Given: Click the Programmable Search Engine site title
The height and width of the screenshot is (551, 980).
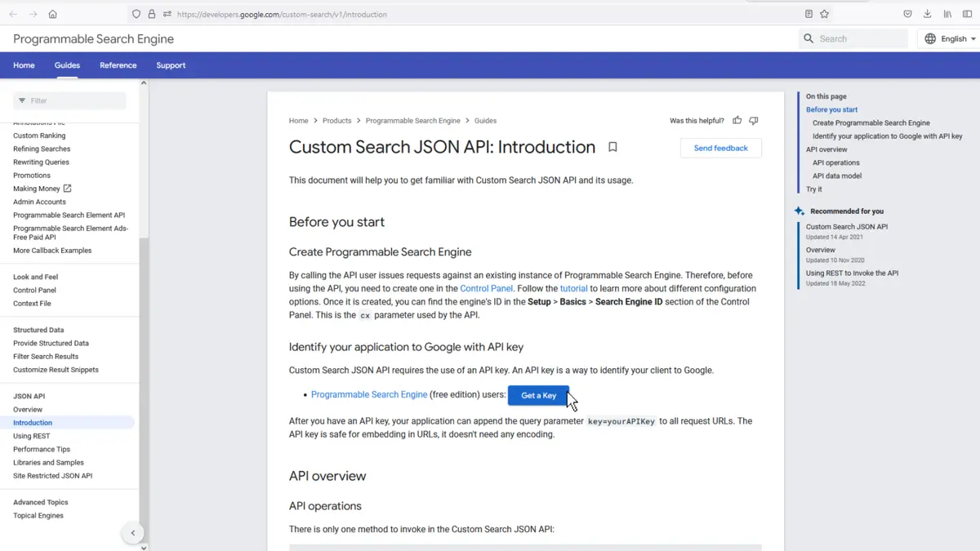Looking at the screenshot, I should coord(93,38).
